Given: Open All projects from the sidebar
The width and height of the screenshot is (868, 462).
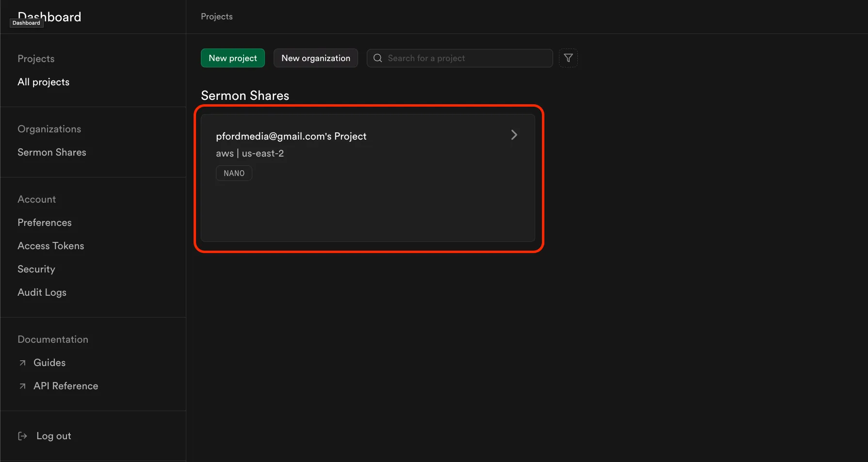Looking at the screenshot, I should (43, 81).
